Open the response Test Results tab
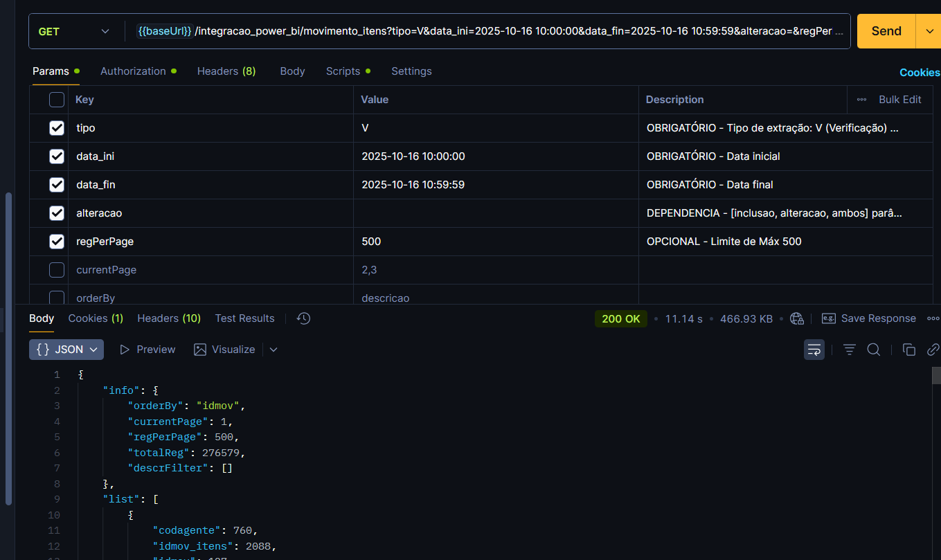The image size is (941, 560). [x=244, y=318]
